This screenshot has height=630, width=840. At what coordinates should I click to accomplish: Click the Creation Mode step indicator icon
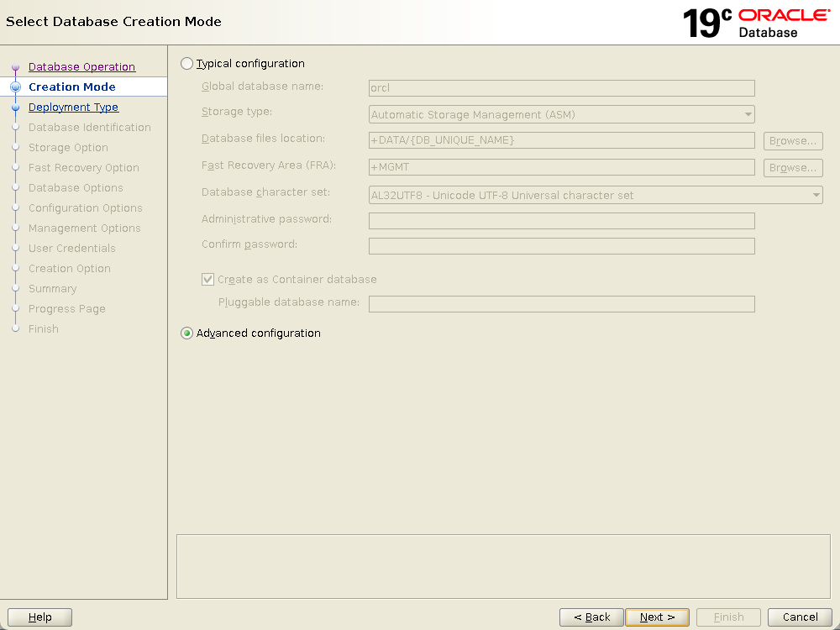[15, 87]
